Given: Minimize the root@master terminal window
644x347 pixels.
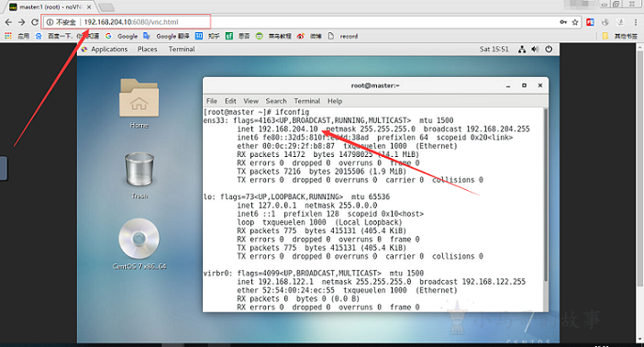Looking at the screenshot, I should [x=508, y=85].
